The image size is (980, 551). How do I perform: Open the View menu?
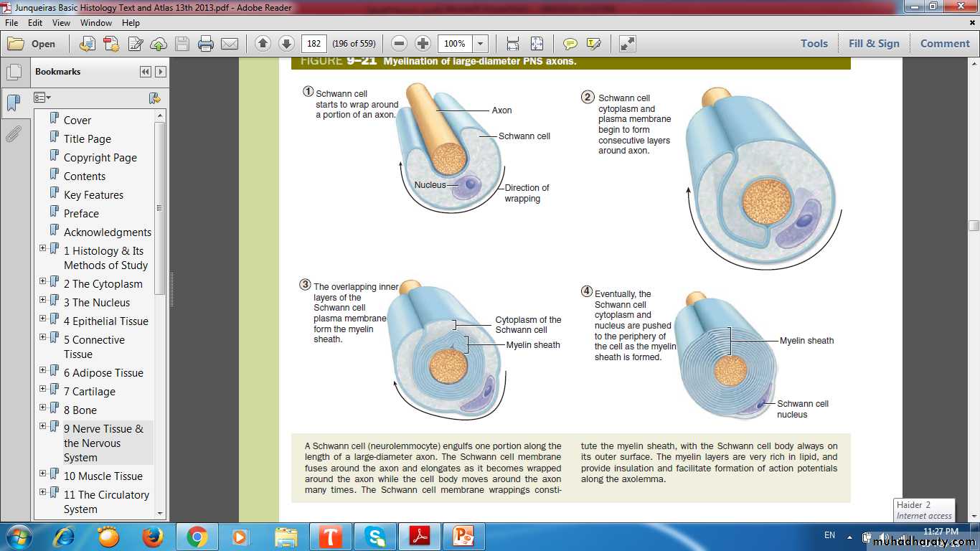pos(61,23)
